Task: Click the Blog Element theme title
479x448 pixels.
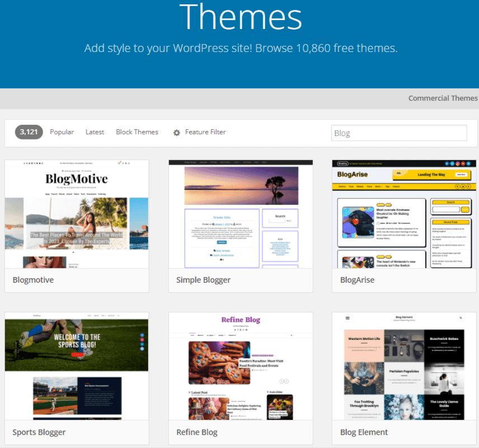Action: 364,432
